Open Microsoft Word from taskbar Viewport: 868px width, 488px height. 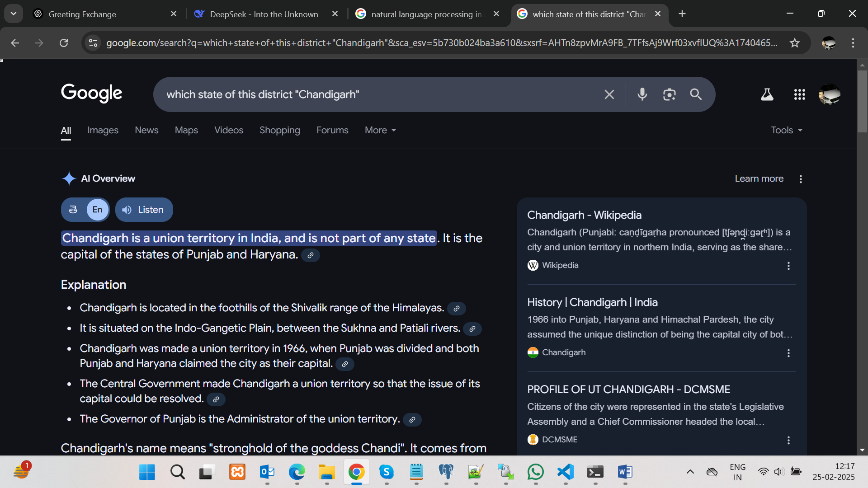click(x=625, y=472)
